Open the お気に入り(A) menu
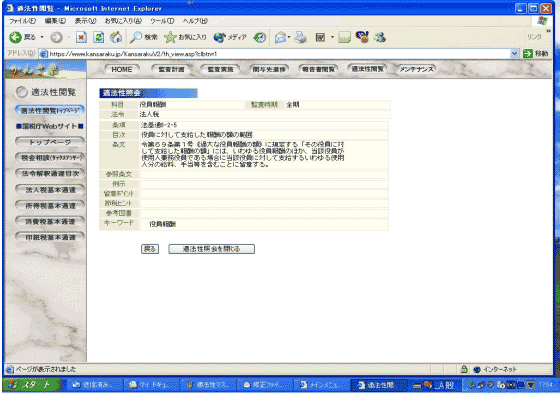The width and height of the screenshot is (560, 396). point(123,21)
